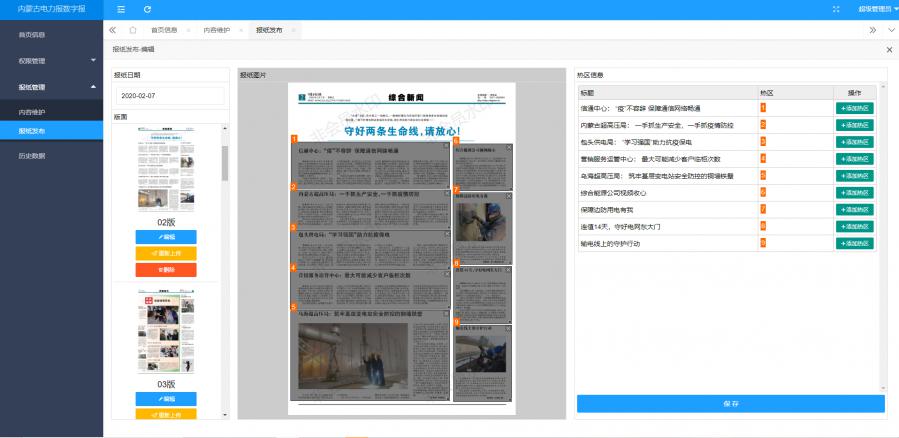
Task: Click the 报纸日期 date input field
Action: click(167, 95)
